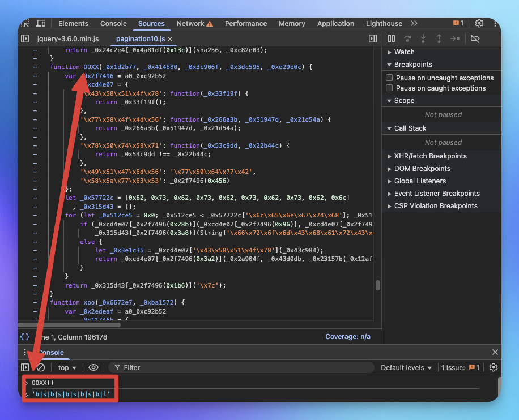
Task: Click the let _0x57722c array line
Action: (207, 198)
